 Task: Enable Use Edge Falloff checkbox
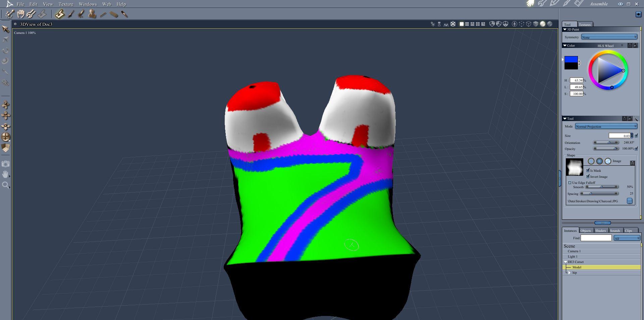pyautogui.click(x=570, y=182)
